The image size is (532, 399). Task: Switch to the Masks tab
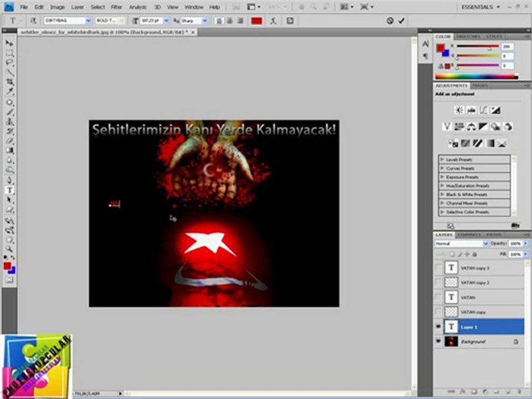[480, 85]
